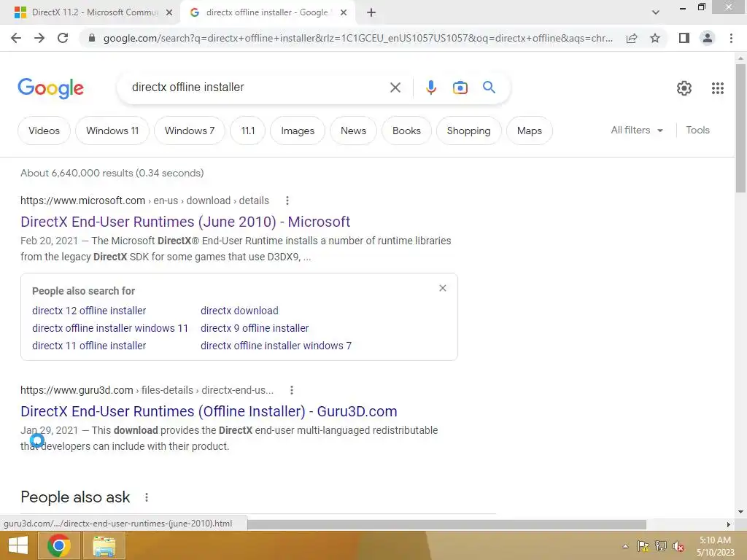Image resolution: width=747 pixels, height=560 pixels.
Task: Search for directx offline installer windows 11
Action: point(110,328)
